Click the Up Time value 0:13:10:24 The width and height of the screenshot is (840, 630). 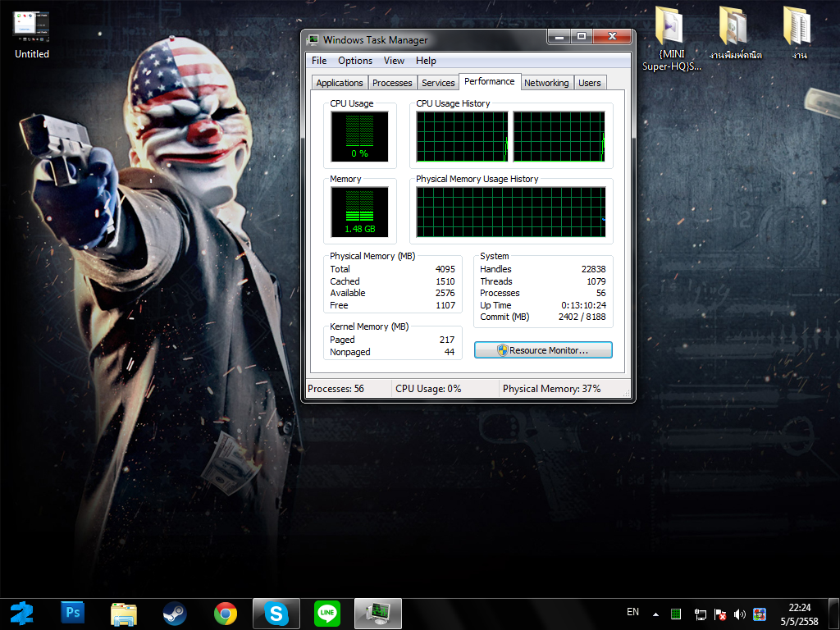click(x=584, y=305)
